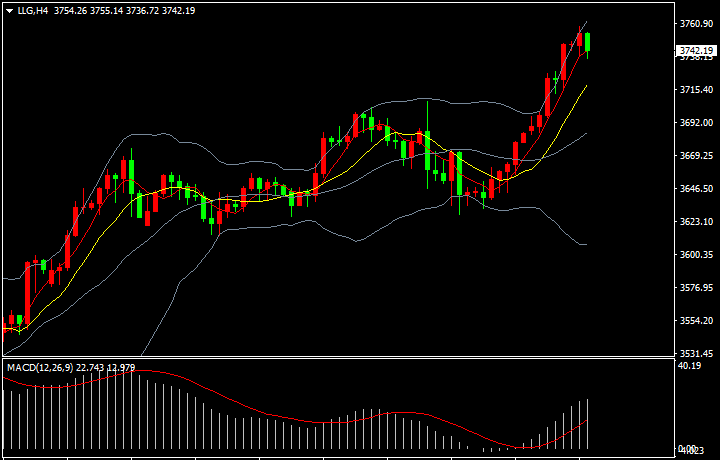The width and height of the screenshot is (720, 460).
Task: Click the 3554.20 price axis label
Action: pos(696,321)
